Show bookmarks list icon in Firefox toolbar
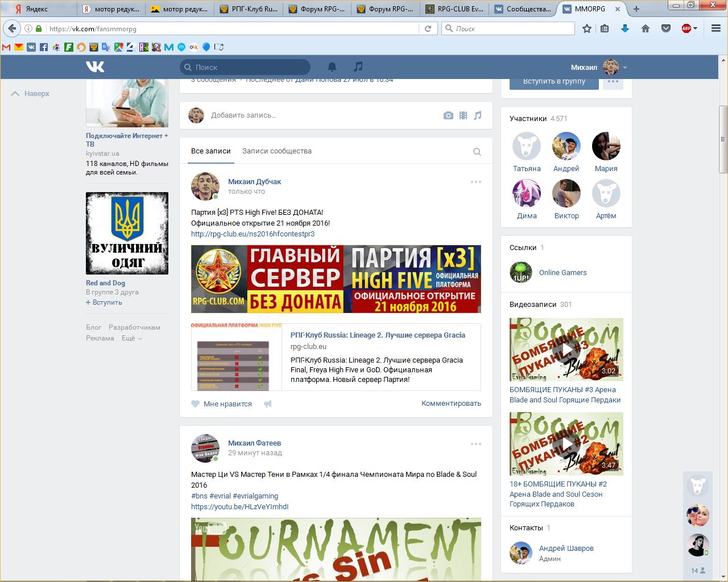The image size is (728, 582). (x=605, y=28)
